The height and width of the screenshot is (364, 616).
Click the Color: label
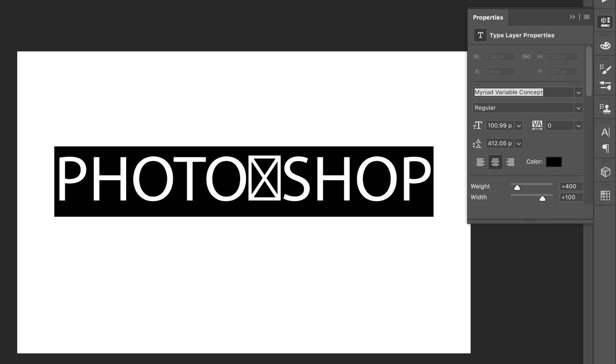coord(534,162)
